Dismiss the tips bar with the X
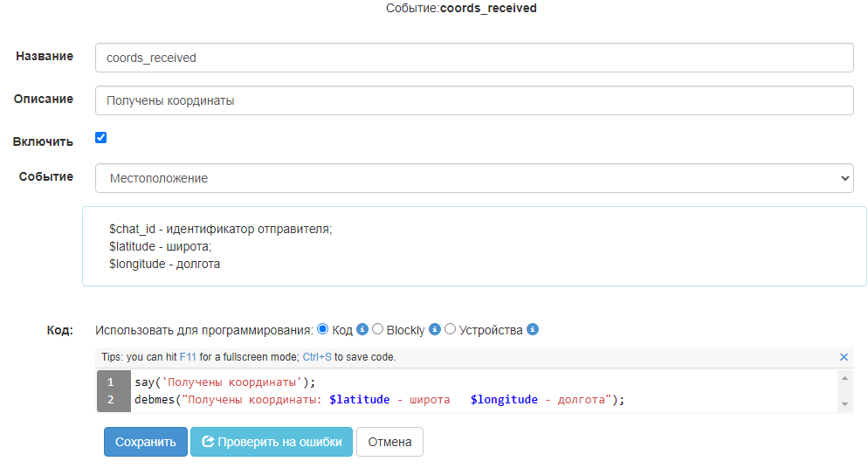This screenshot has width=868, height=468. (844, 357)
